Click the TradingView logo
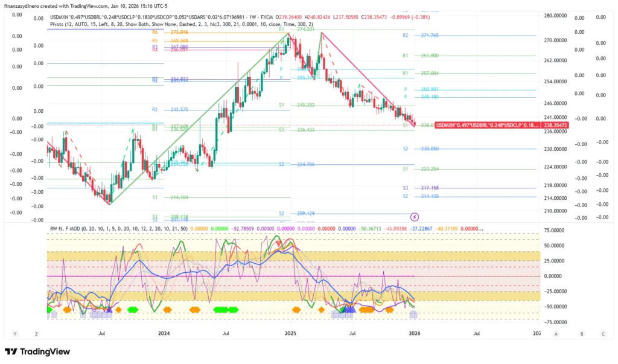 click(37, 351)
